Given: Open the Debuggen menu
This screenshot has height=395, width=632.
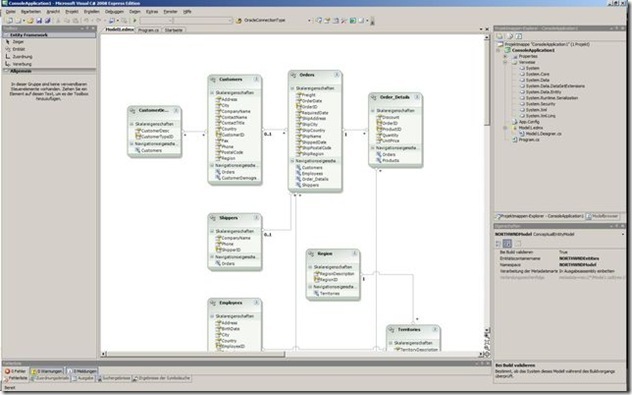Looking at the screenshot, I should pyautogui.click(x=114, y=12).
